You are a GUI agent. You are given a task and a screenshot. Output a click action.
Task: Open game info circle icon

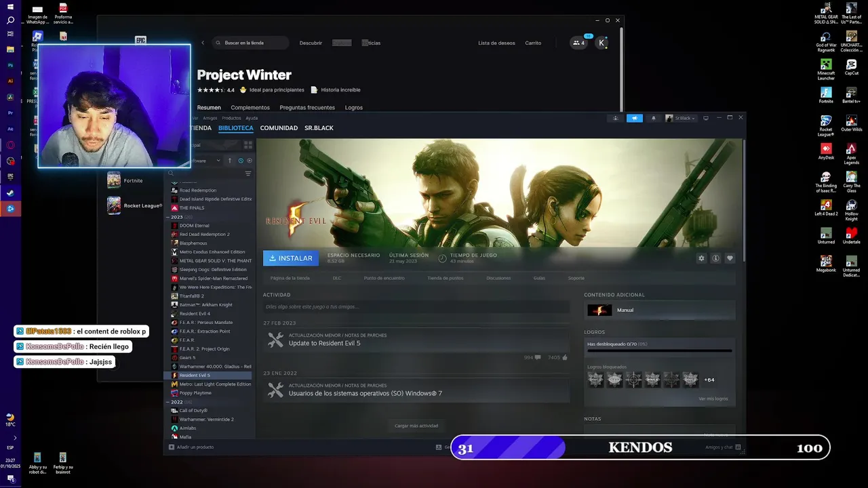click(715, 258)
